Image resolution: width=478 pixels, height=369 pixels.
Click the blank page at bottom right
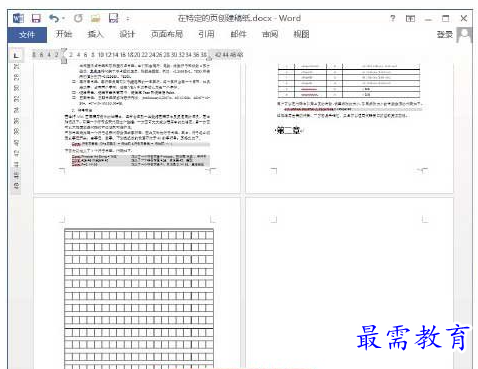tap(349, 283)
